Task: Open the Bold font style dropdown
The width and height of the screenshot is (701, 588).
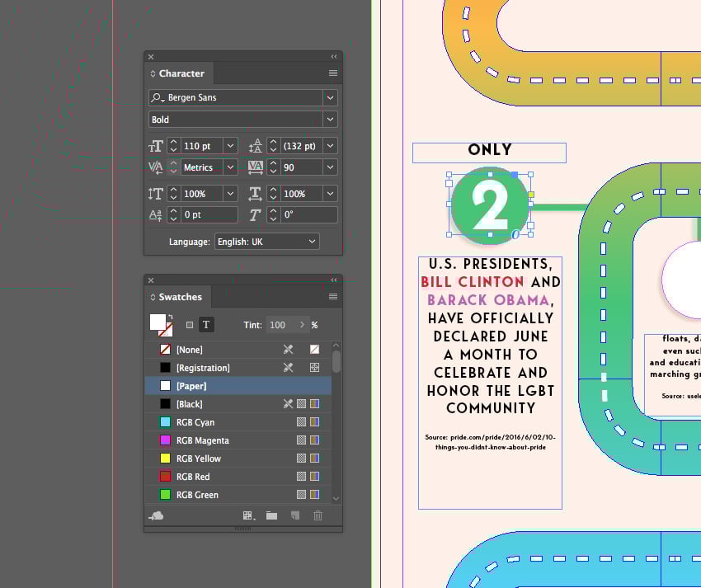Action: coord(330,120)
